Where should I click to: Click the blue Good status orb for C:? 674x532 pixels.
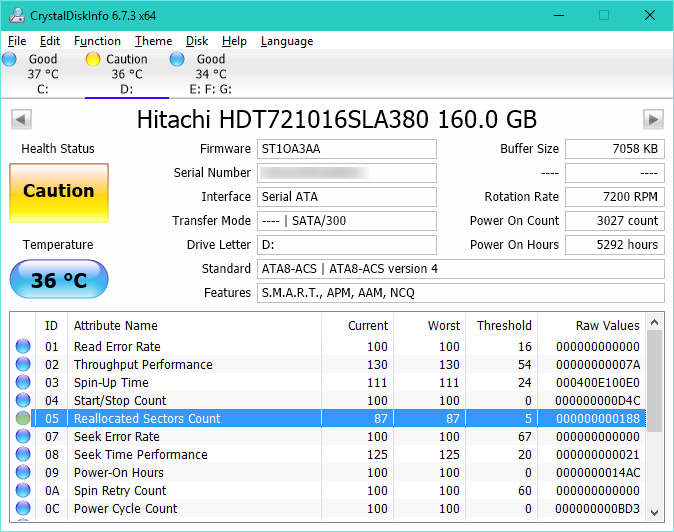click(x=9, y=59)
